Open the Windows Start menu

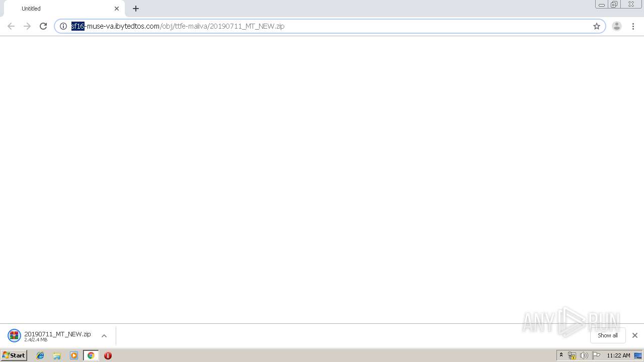(x=14, y=355)
